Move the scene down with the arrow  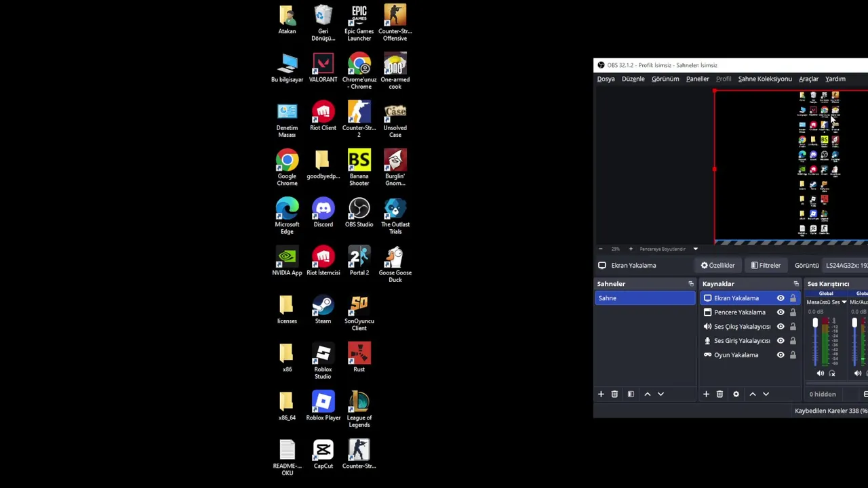(660, 394)
